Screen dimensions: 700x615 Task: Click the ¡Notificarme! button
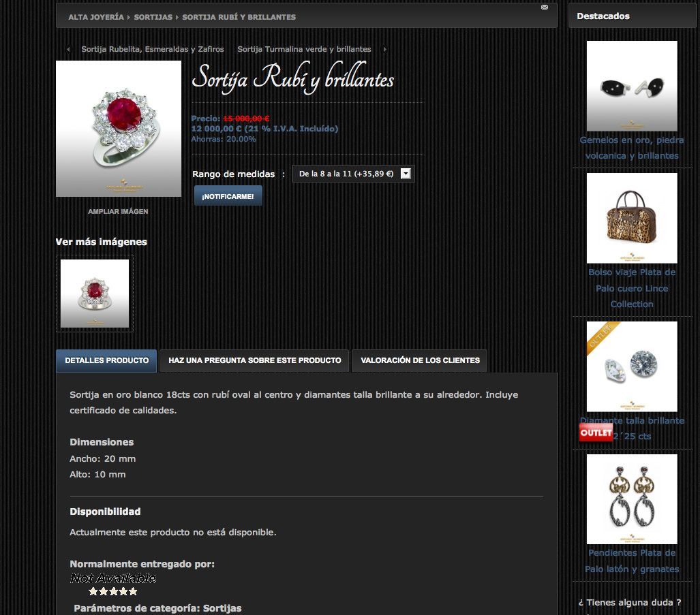point(228,196)
